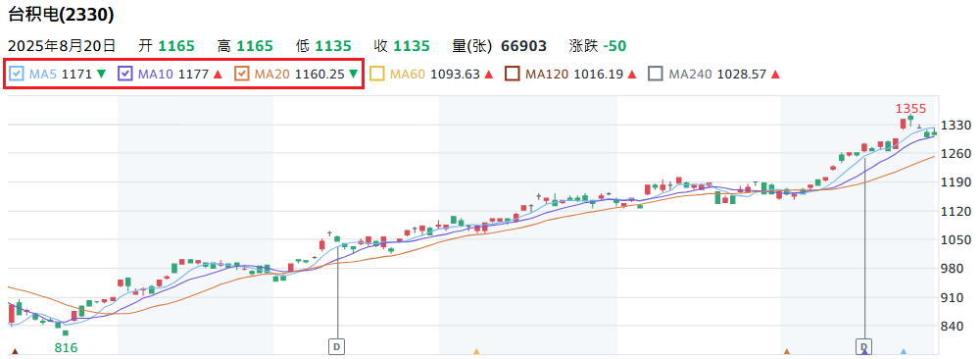Screen dimensions: 980x359
Task: Click the red up arrow next to MA120 1016.19
Action: pyautogui.click(x=632, y=74)
